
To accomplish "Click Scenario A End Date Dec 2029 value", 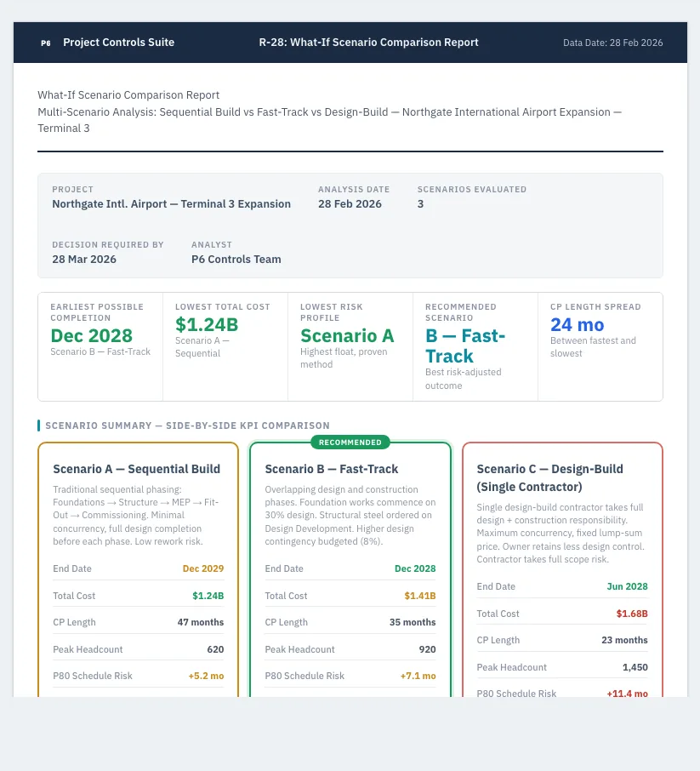I will pos(203,568).
